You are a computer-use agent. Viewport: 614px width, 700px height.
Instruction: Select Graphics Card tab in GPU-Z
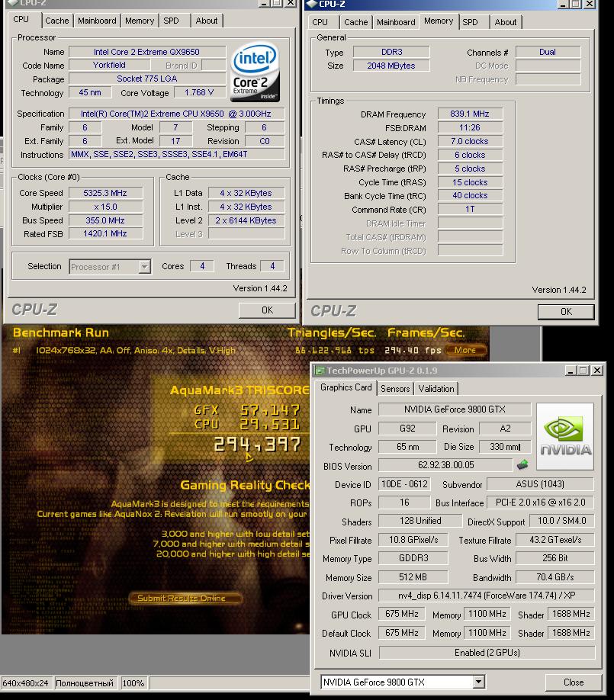[346, 387]
